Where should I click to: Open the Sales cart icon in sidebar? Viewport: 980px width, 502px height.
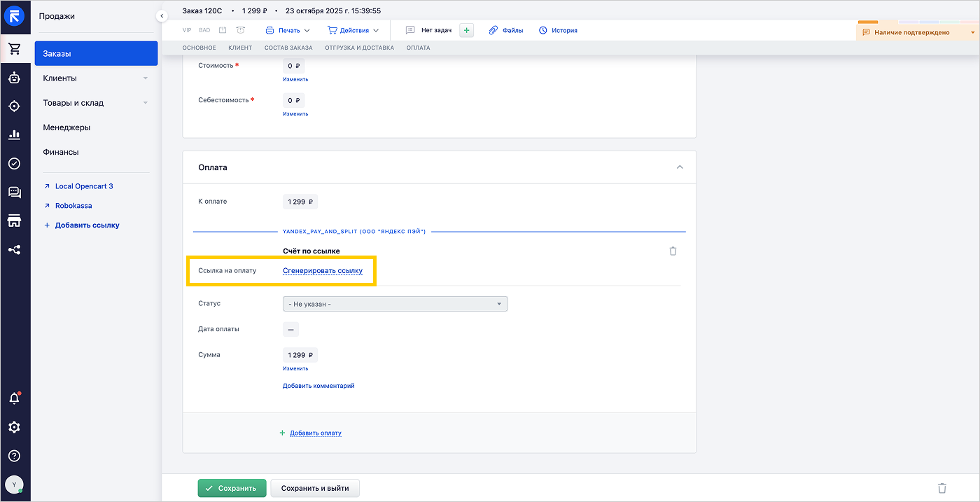click(14, 49)
